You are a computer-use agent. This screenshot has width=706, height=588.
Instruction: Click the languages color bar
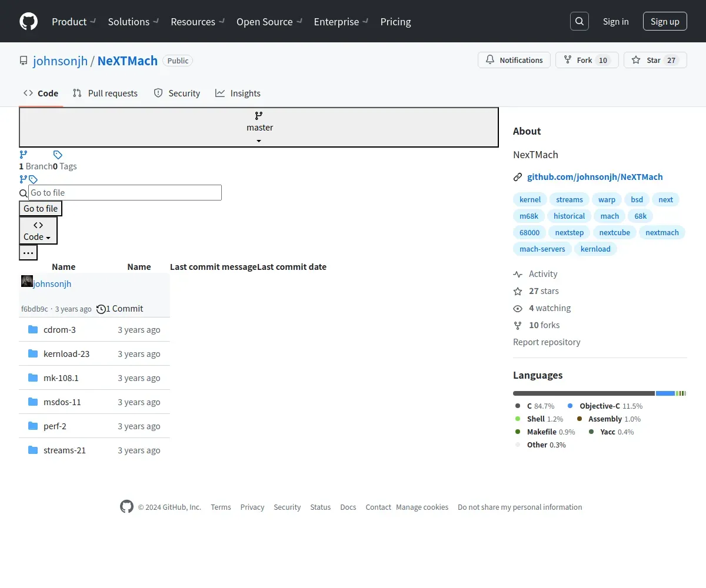point(600,393)
